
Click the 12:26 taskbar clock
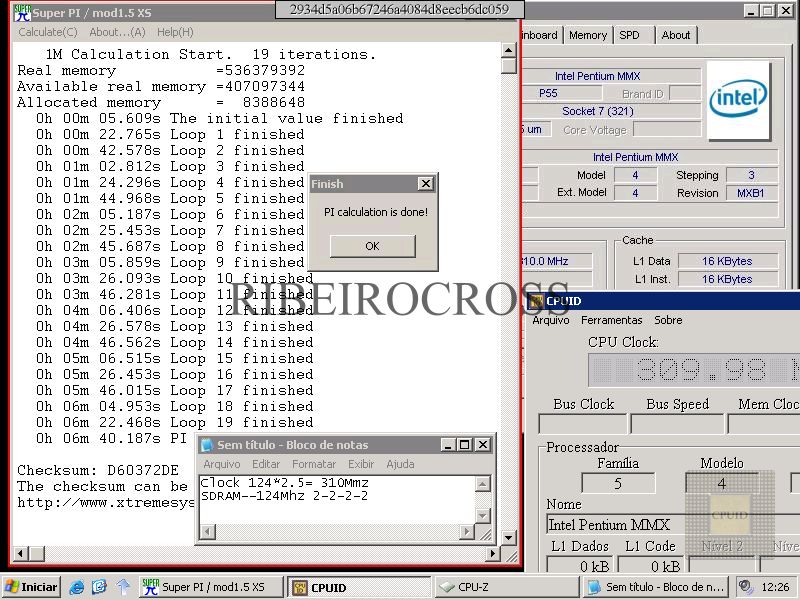point(775,587)
